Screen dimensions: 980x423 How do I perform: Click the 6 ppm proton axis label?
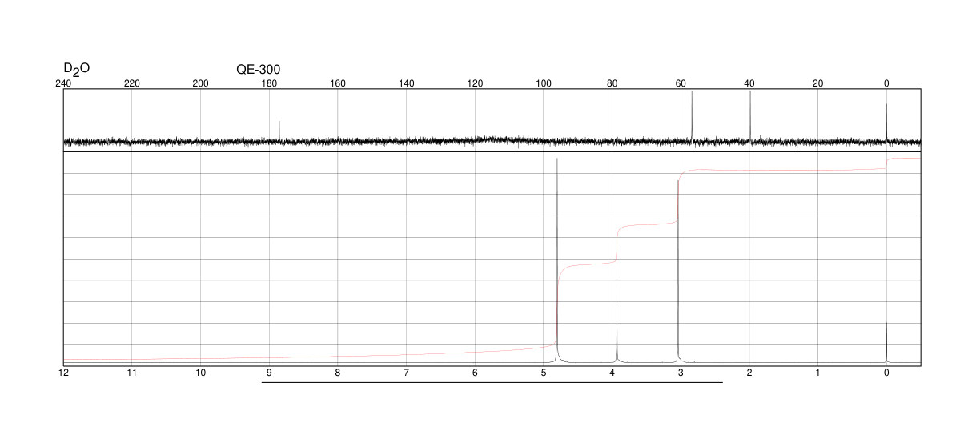(475, 373)
